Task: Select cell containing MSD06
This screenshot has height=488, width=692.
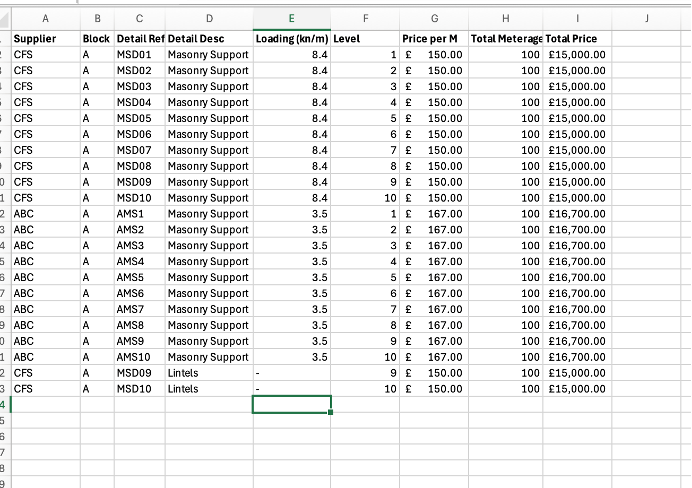Action: tap(140, 134)
